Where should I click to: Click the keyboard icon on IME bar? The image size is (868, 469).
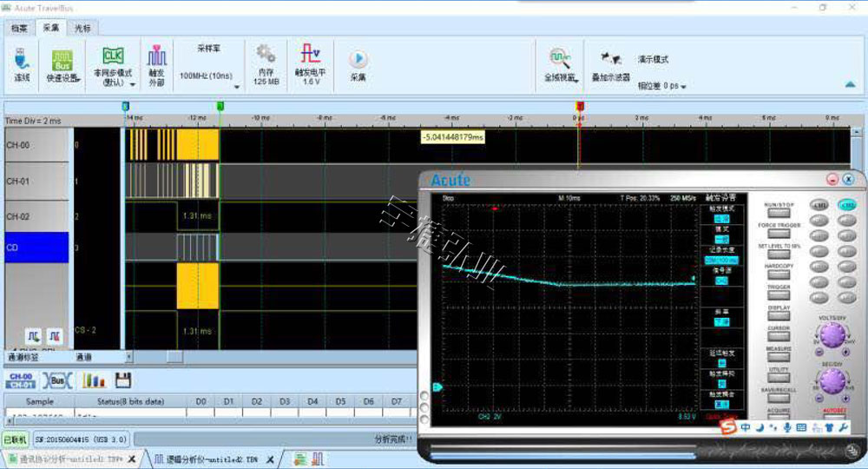pyautogui.click(x=801, y=427)
